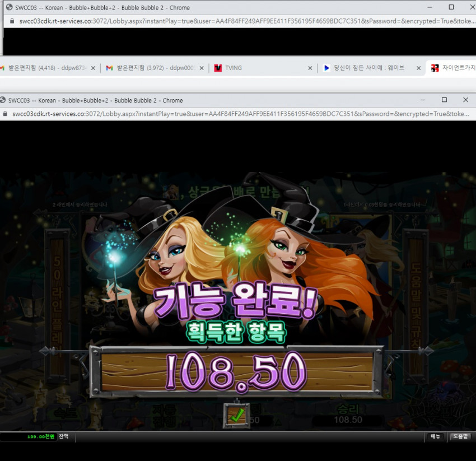This screenshot has height=461, width=476.
Task: Click the 도움말 button in the game bar
Action: (x=460, y=436)
